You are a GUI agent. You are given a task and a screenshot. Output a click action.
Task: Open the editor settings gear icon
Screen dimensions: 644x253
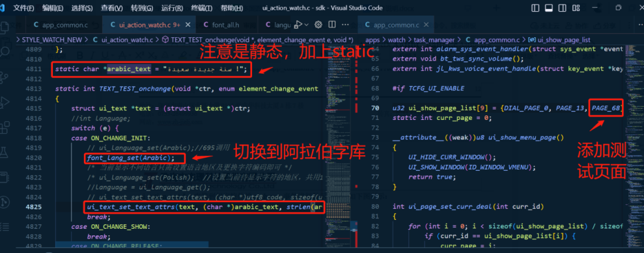click(x=318, y=25)
